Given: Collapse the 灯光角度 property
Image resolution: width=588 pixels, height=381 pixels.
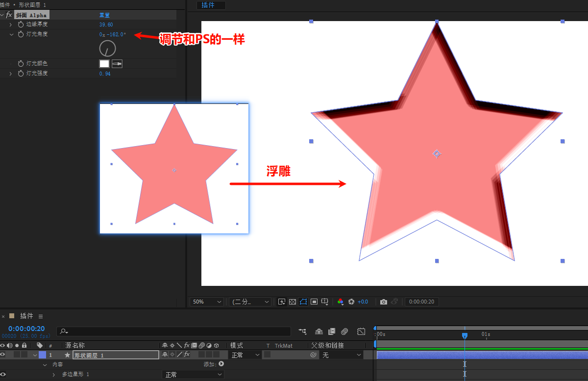Looking at the screenshot, I should pos(11,34).
